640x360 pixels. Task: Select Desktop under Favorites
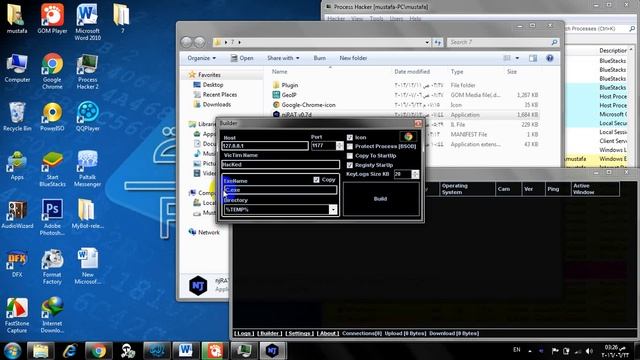point(213,84)
